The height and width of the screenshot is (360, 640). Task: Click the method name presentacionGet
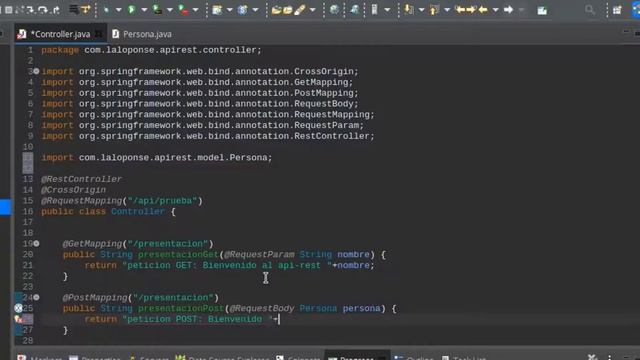tap(178, 255)
